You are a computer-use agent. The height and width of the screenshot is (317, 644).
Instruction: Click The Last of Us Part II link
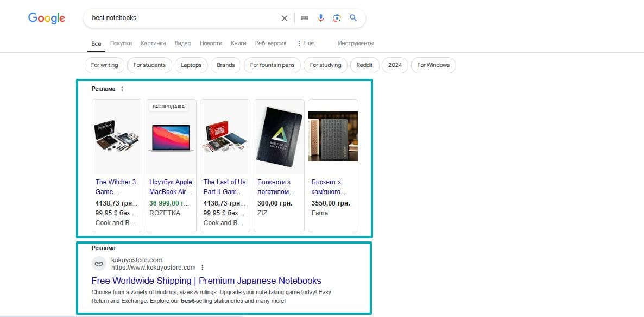pos(225,187)
